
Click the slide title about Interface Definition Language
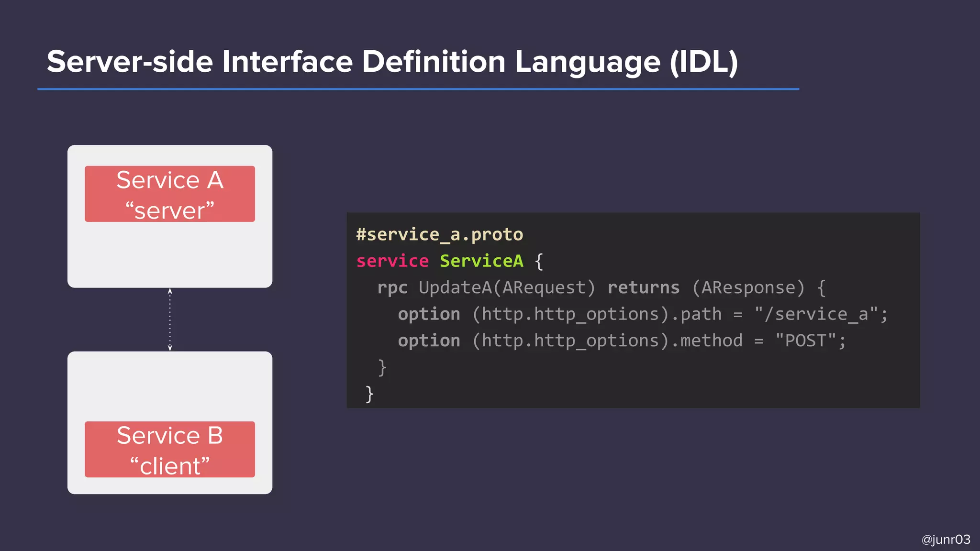coord(392,62)
